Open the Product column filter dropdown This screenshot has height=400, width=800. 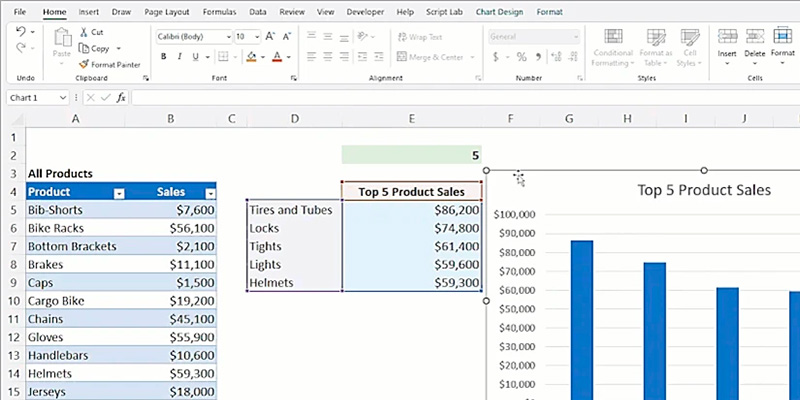tap(119, 192)
